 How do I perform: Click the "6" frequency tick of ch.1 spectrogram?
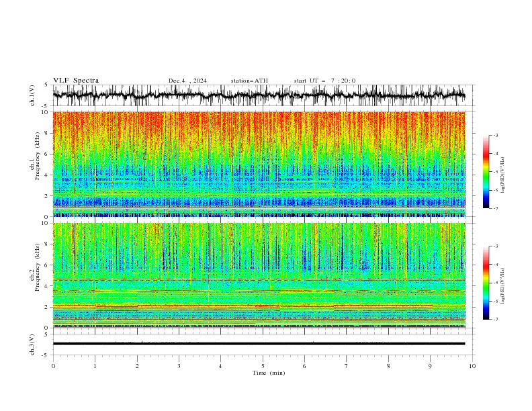pos(48,154)
